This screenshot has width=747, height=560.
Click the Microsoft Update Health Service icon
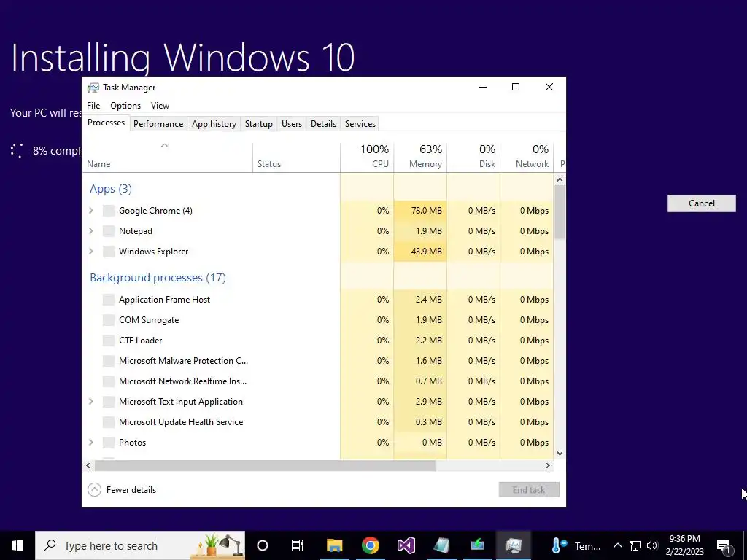point(109,422)
